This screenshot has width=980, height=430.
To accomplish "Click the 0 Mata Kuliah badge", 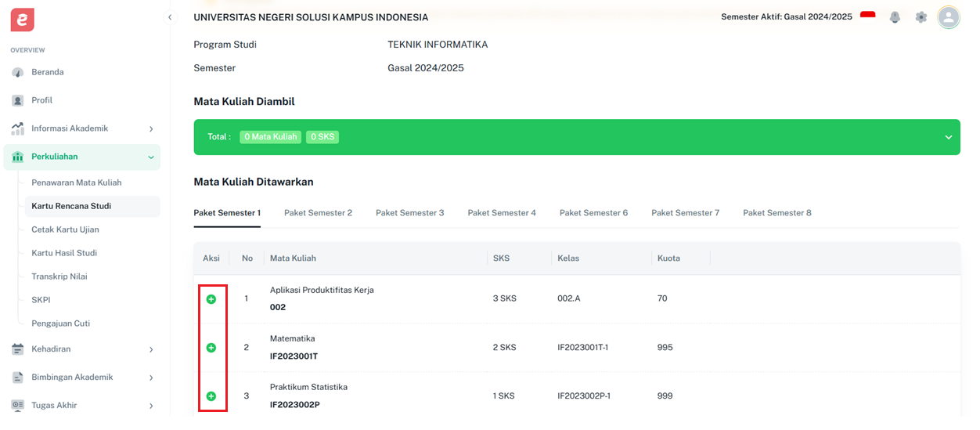I will (x=271, y=137).
